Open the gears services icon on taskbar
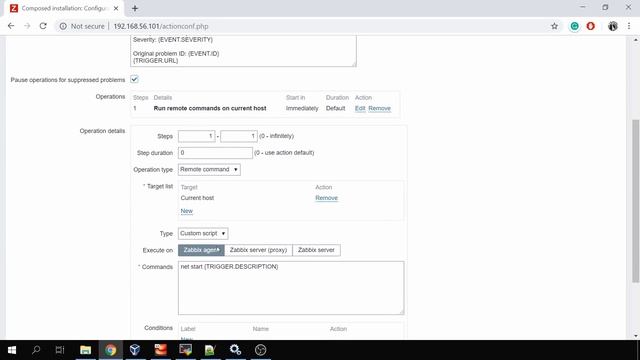Viewport: 640px width, 360px height. point(236,350)
